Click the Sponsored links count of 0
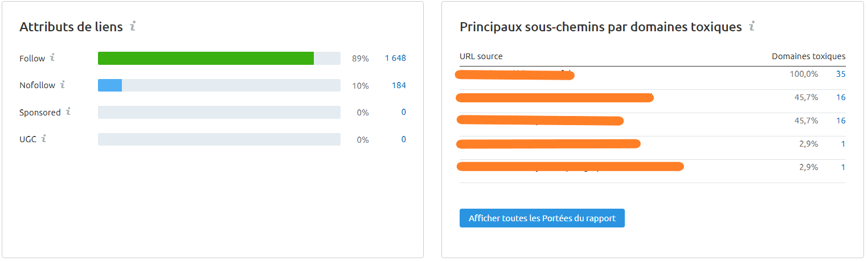 [x=403, y=113]
